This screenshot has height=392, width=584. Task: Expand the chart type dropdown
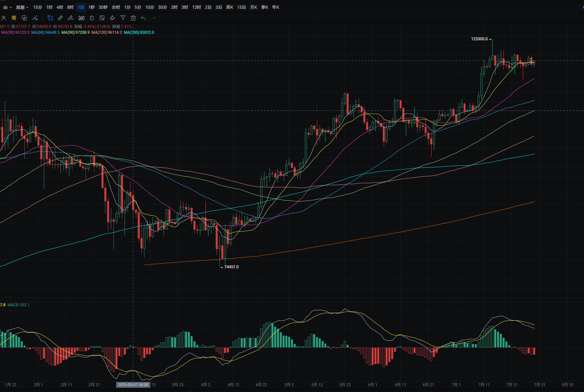[x=7, y=7]
